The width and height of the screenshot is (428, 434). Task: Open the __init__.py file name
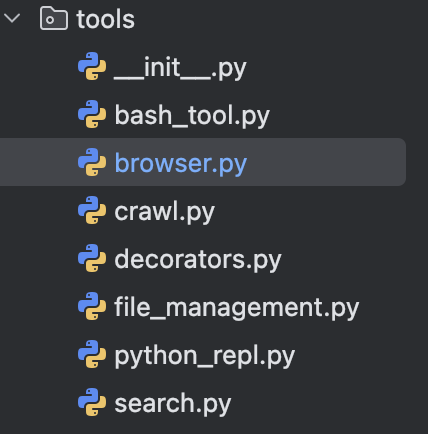click(180, 69)
